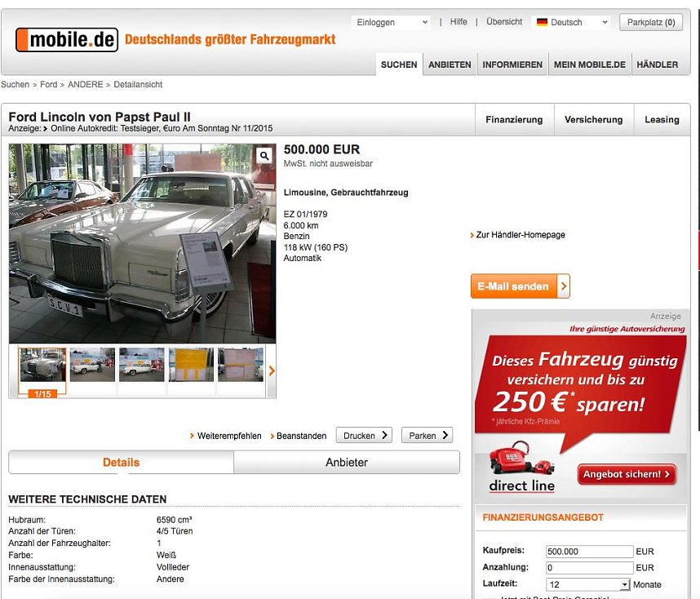Viewport: 700px width, 599px height.
Task: Click the mobile.de logo
Action: point(67,39)
